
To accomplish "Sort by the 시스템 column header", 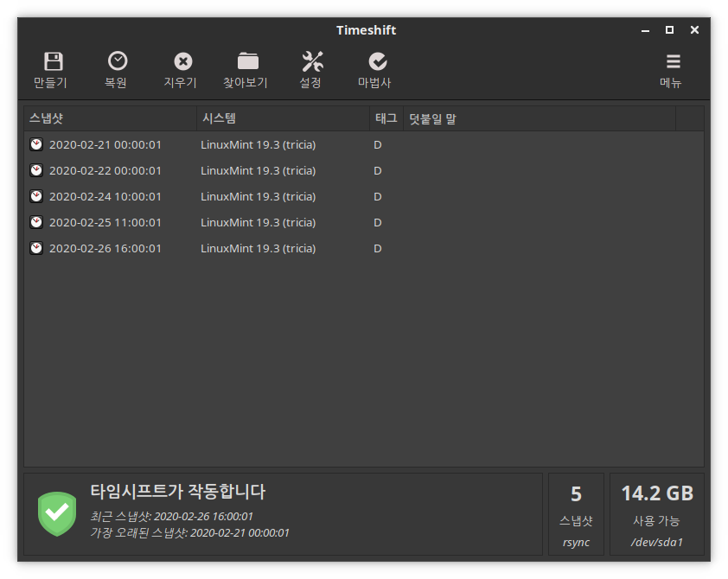I will (x=284, y=118).
